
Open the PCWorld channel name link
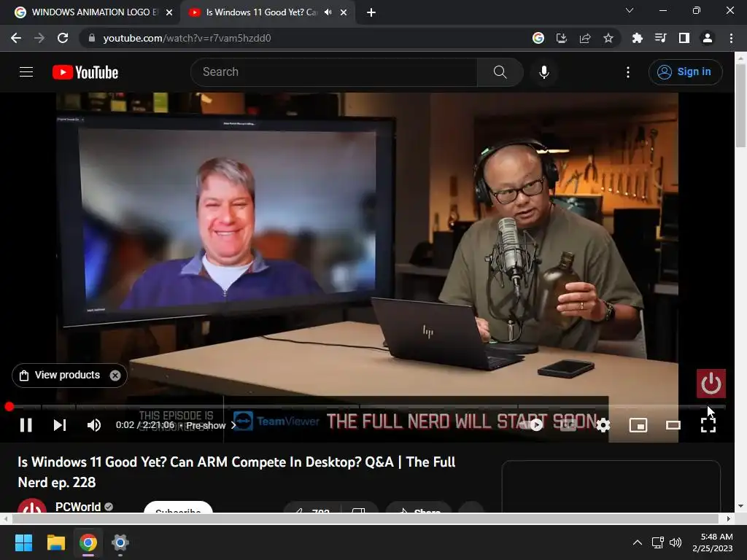pyautogui.click(x=78, y=507)
